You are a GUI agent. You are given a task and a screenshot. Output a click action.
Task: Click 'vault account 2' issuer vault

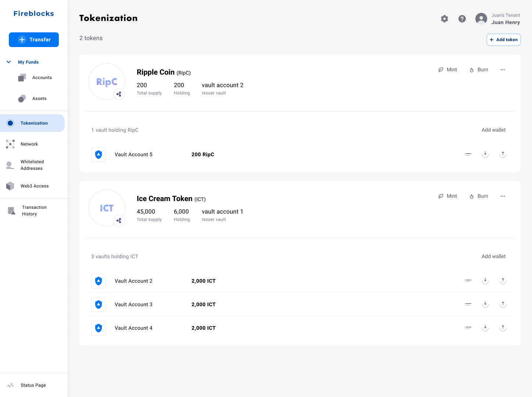(x=222, y=85)
